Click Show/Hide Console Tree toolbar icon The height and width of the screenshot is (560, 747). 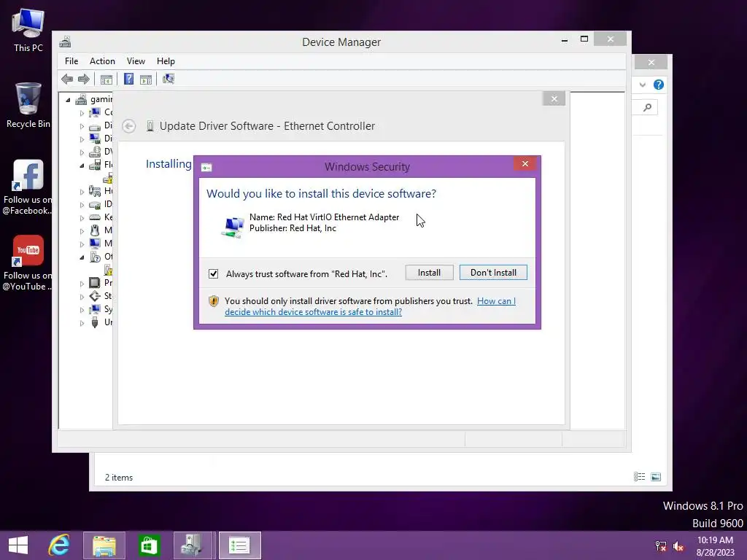pyautogui.click(x=107, y=79)
